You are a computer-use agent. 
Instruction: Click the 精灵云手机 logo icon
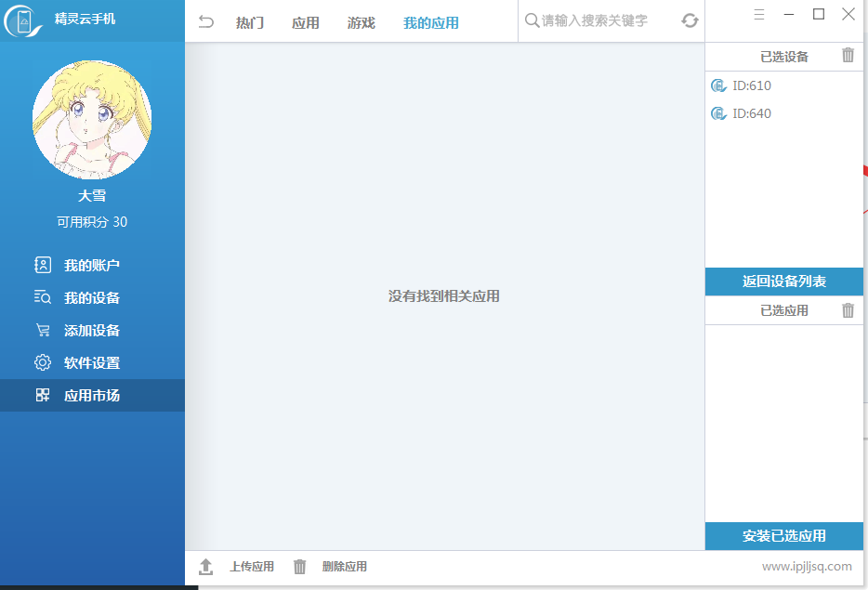[x=22, y=21]
